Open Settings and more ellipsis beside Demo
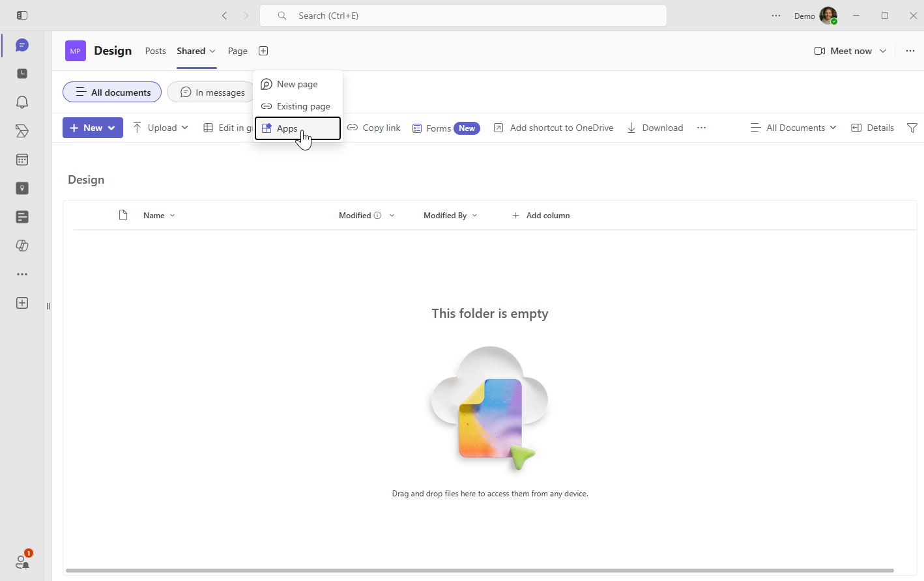The image size is (924, 581). click(776, 16)
